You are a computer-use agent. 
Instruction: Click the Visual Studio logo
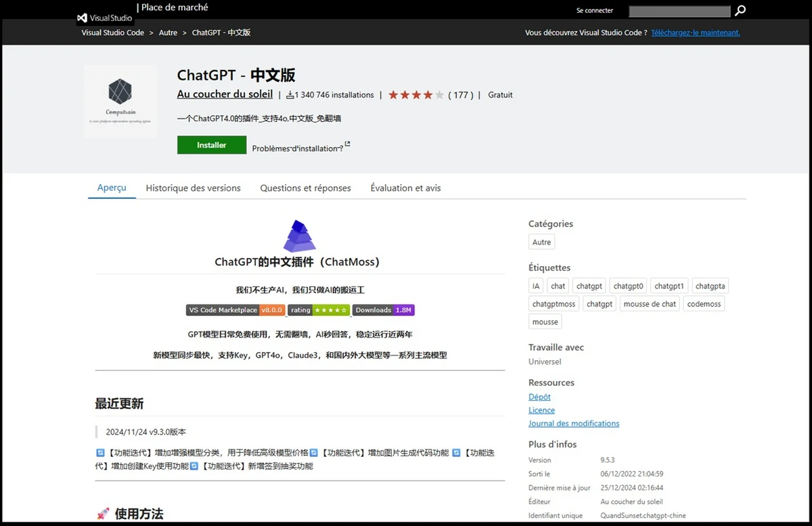point(105,18)
